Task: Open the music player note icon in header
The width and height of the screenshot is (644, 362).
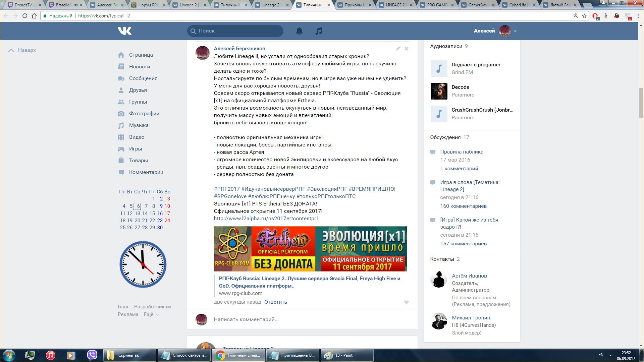Action: 319,31
